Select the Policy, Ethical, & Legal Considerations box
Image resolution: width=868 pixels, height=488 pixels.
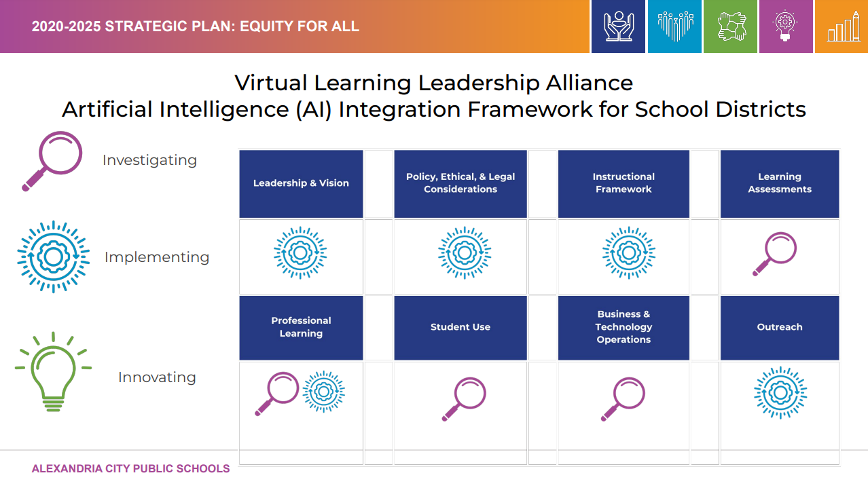point(460,183)
